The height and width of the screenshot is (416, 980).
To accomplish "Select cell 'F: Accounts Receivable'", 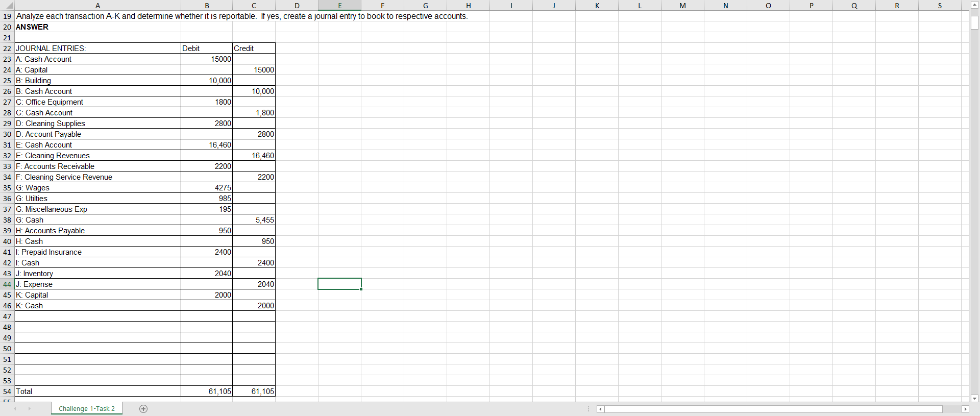I will (97, 166).
